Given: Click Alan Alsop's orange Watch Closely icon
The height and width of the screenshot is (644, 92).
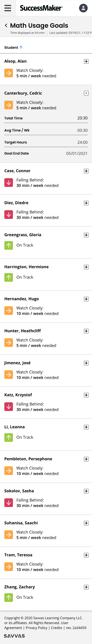Looking at the screenshot, I should [x=9, y=73].
